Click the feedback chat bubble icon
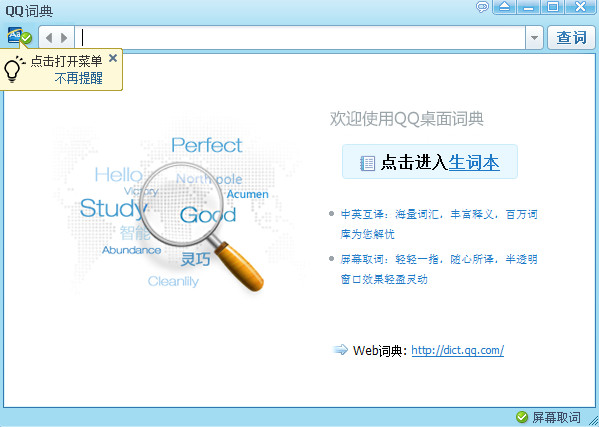599x427 pixels. [482, 7]
